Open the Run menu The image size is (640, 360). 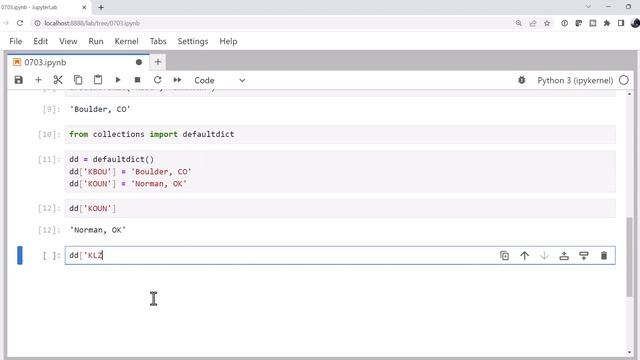tap(96, 41)
